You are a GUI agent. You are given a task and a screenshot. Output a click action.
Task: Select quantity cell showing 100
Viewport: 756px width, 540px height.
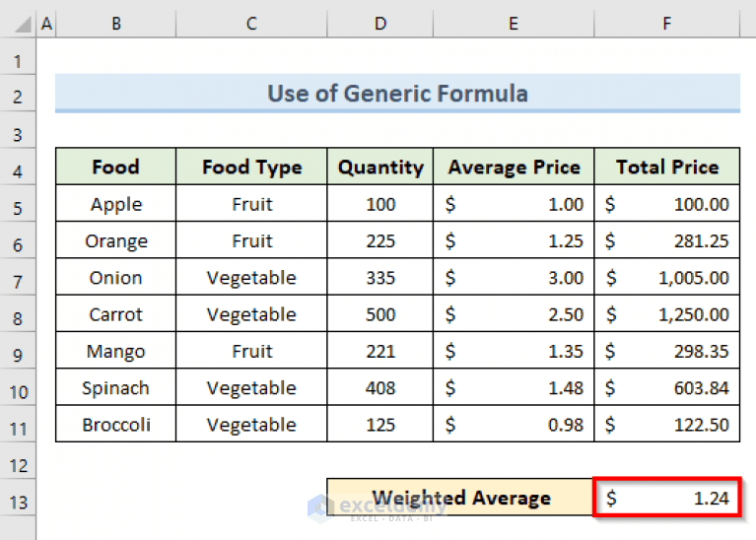tap(380, 203)
